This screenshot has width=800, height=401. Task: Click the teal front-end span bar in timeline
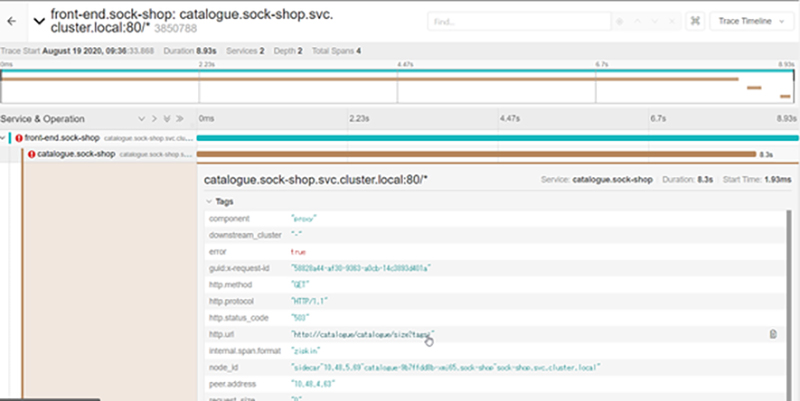pyautogui.click(x=498, y=137)
